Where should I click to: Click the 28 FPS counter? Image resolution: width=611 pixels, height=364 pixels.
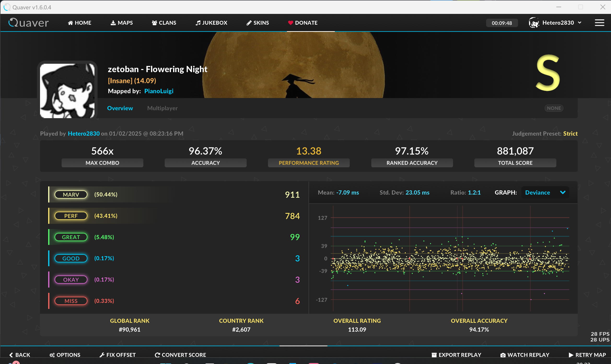[x=600, y=334]
